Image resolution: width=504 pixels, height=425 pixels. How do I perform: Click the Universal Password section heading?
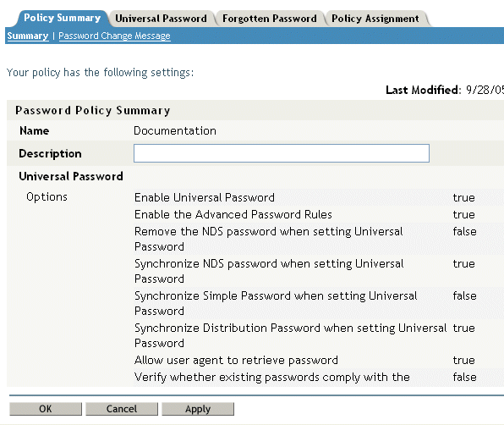71,176
